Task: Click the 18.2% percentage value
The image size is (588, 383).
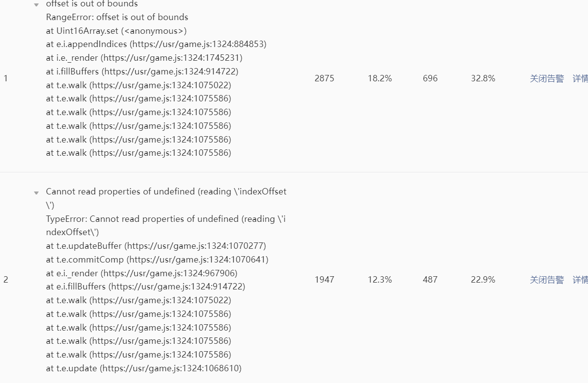Action: click(x=380, y=78)
